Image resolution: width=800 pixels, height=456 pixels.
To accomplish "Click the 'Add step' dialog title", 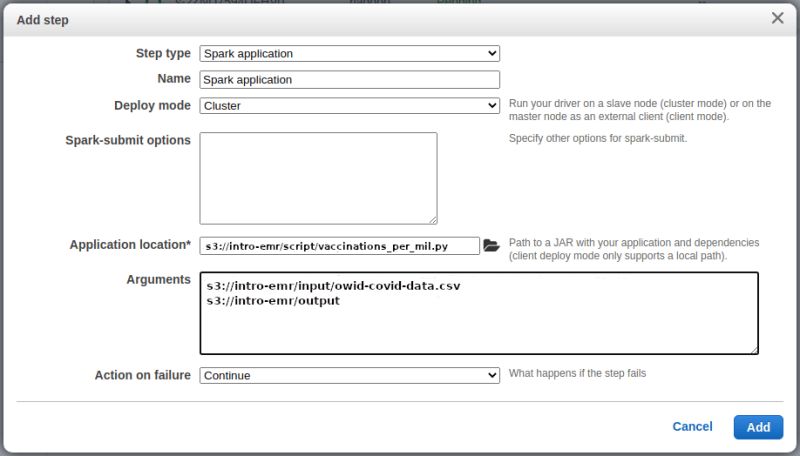I will pos(42,20).
